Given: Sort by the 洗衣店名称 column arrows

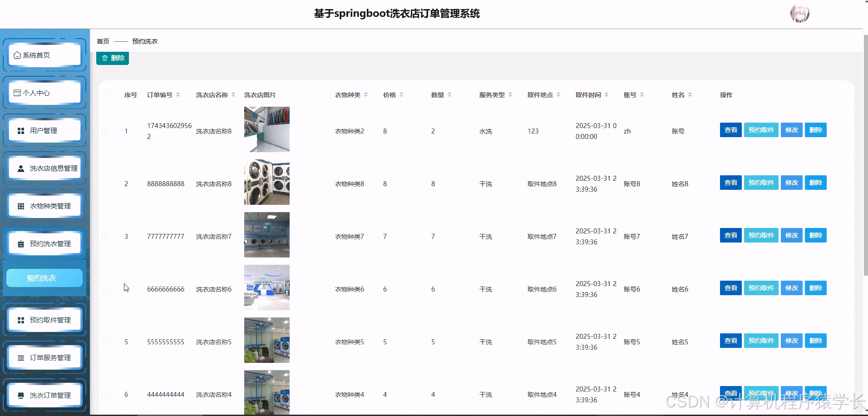Looking at the screenshot, I should [x=233, y=95].
